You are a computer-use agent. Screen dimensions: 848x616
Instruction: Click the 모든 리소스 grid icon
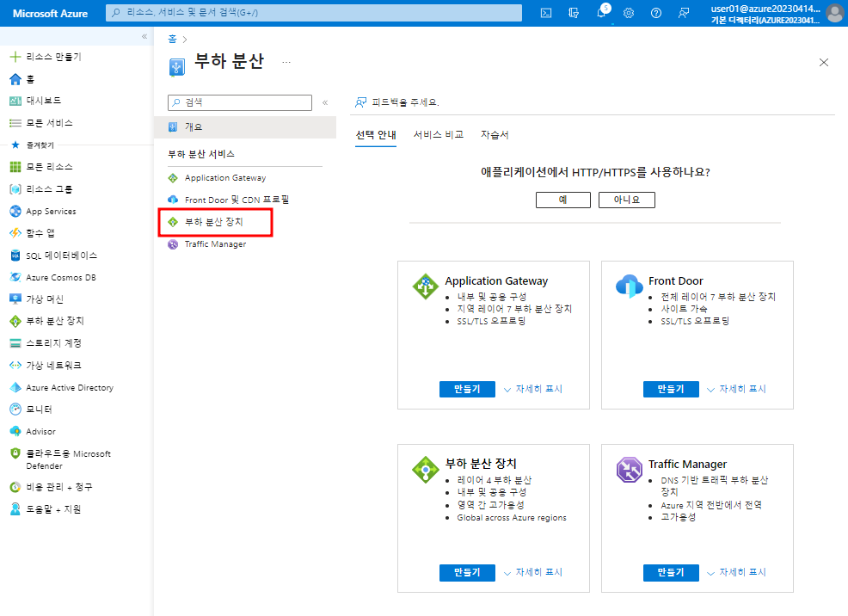[15, 167]
